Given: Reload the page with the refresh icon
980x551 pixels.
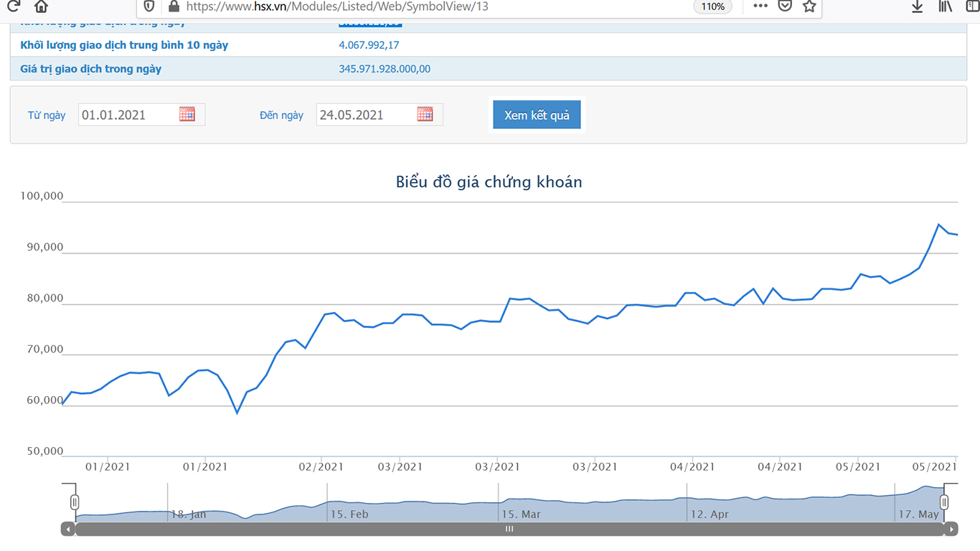Looking at the screenshot, I should (x=12, y=6).
